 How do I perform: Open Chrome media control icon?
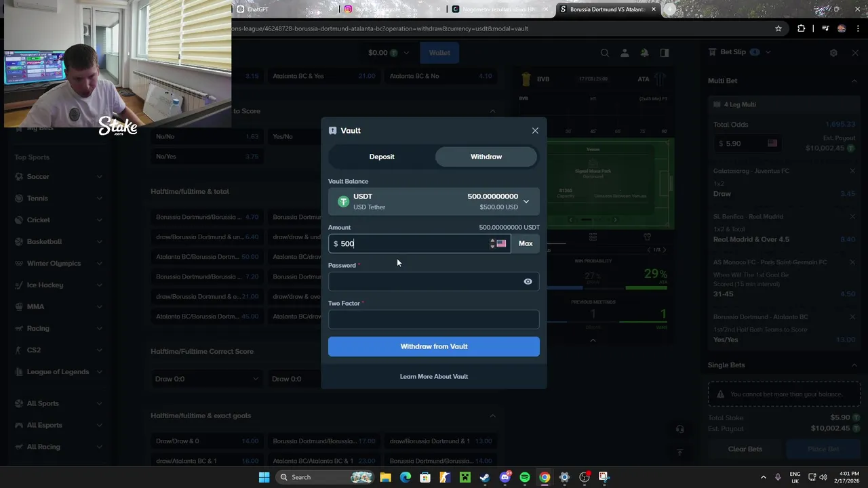tap(825, 28)
